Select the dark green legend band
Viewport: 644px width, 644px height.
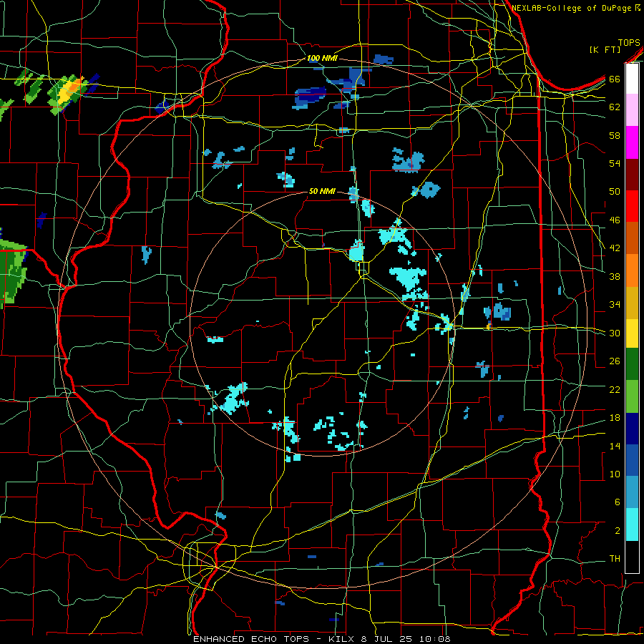click(632, 364)
